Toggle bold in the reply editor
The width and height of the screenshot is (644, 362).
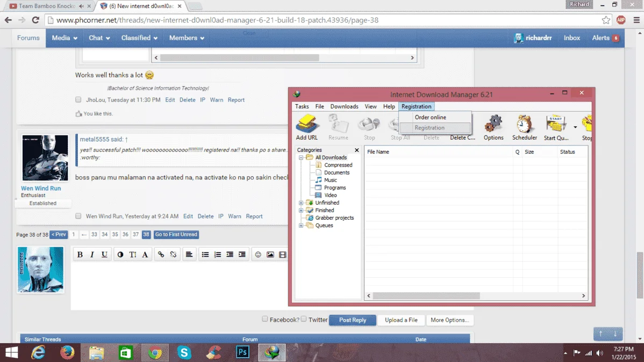80,255
